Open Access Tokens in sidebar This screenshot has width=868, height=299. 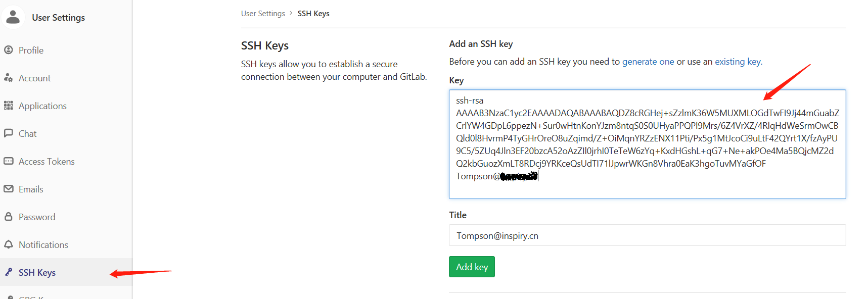[x=47, y=162]
